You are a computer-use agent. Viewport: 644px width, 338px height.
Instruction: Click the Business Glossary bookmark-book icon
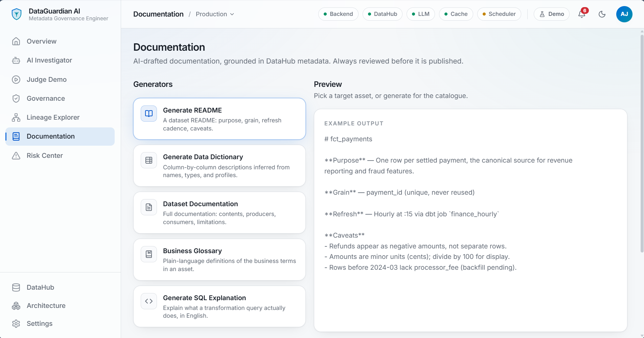click(x=149, y=254)
